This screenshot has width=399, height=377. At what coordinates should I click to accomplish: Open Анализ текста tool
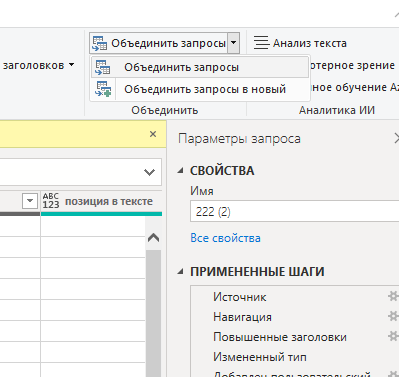point(300,43)
